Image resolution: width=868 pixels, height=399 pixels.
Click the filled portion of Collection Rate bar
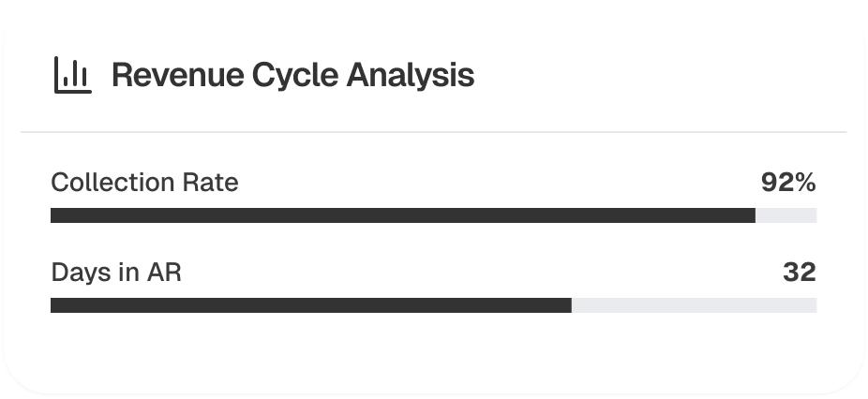[403, 215]
